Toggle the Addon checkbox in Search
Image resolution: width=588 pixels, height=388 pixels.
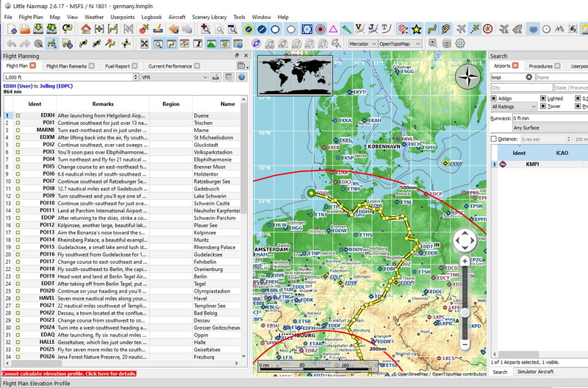click(494, 98)
